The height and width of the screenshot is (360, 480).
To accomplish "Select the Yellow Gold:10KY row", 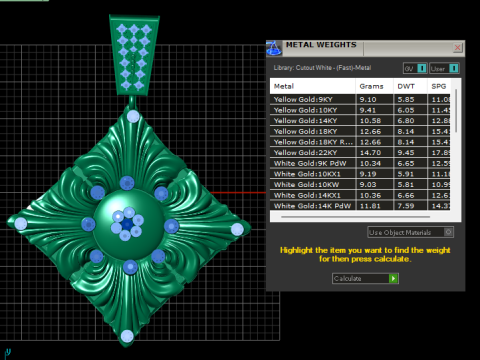I will pos(360,110).
